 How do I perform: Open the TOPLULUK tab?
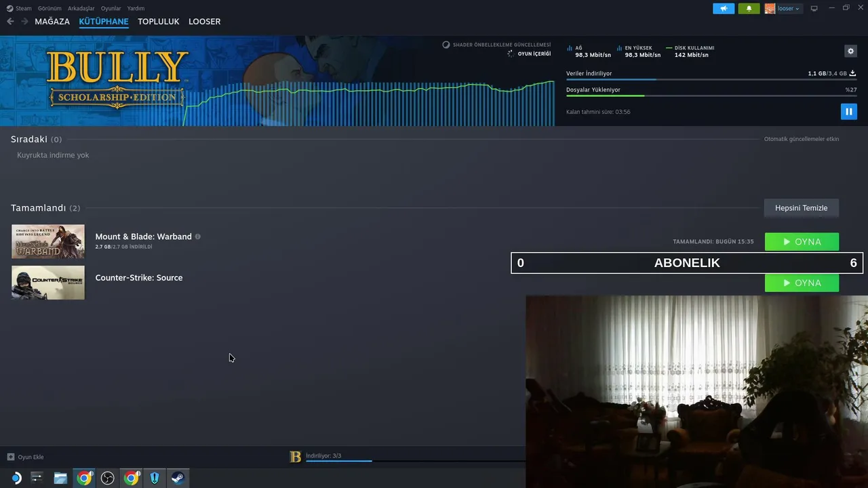click(x=159, y=22)
